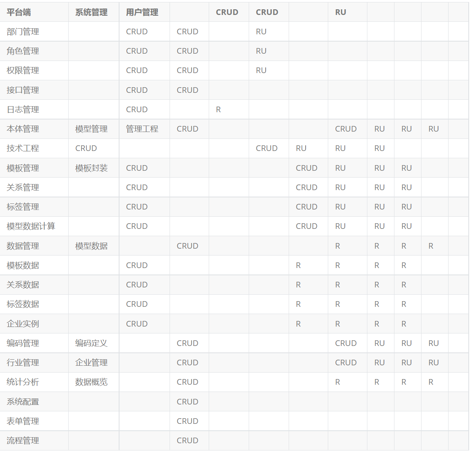The height and width of the screenshot is (461, 476).
Task: Click the 角色管理 row label
Action: click(23, 51)
